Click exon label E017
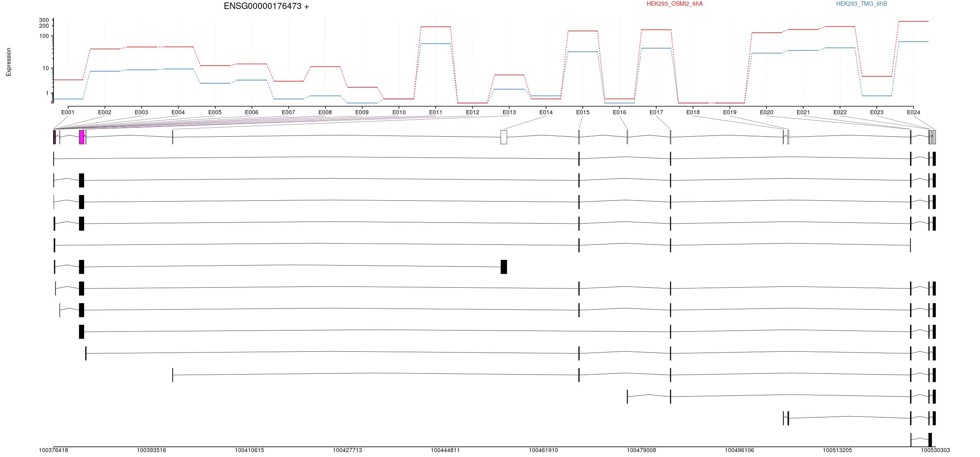This screenshot has height=457, width=980. pos(656,112)
